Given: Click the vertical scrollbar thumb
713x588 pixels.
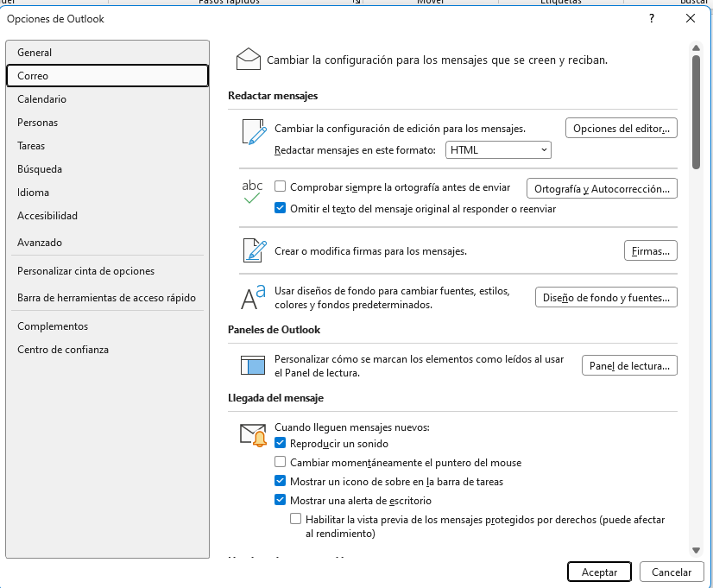Looking at the screenshot, I should click(x=696, y=112).
